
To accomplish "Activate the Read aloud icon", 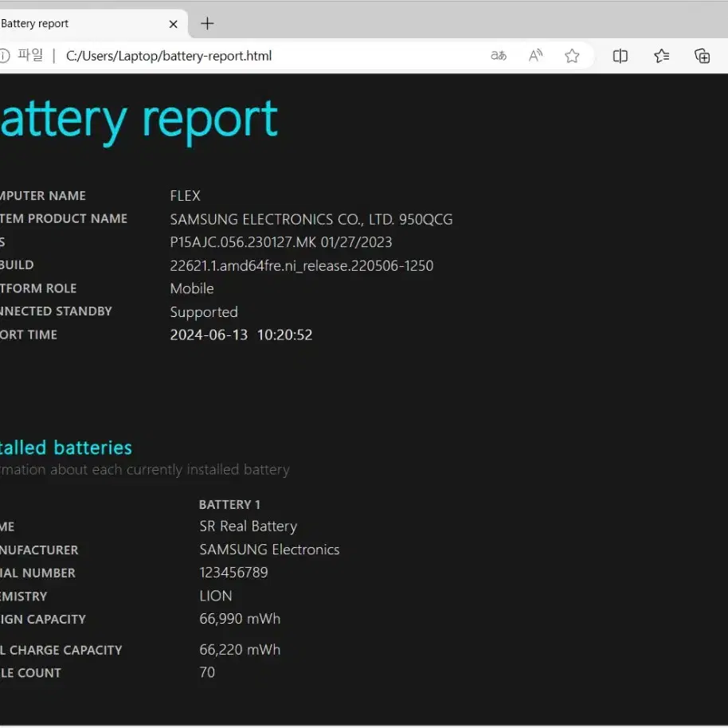I will coord(535,56).
